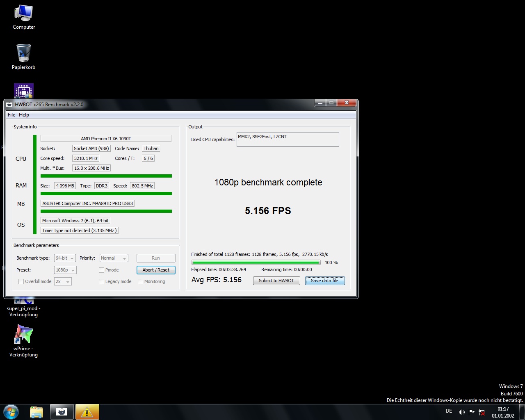Select the HWBOT benchmark taskbar button

pyautogui.click(x=62, y=412)
